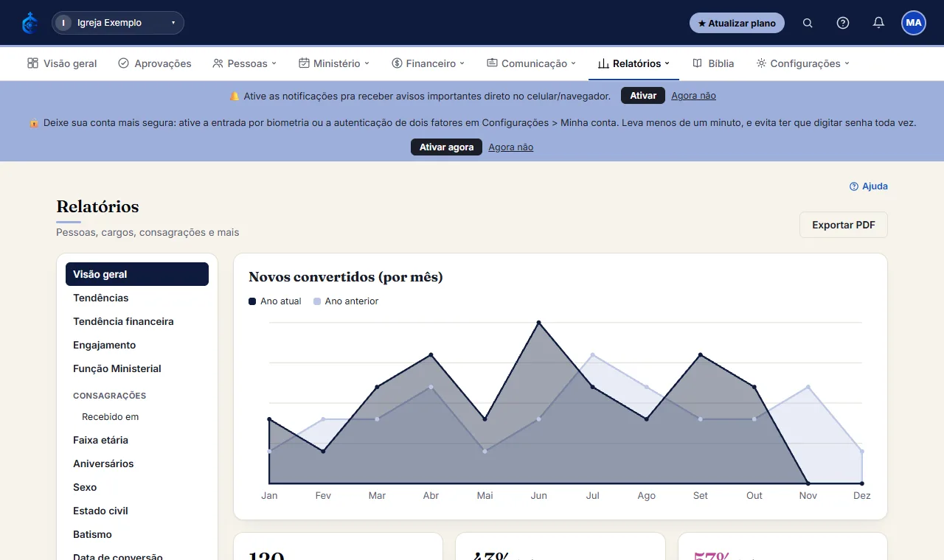Image resolution: width=944 pixels, height=560 pixels.
Task: Click the "Jan" axis label
Action: (269, 496)
